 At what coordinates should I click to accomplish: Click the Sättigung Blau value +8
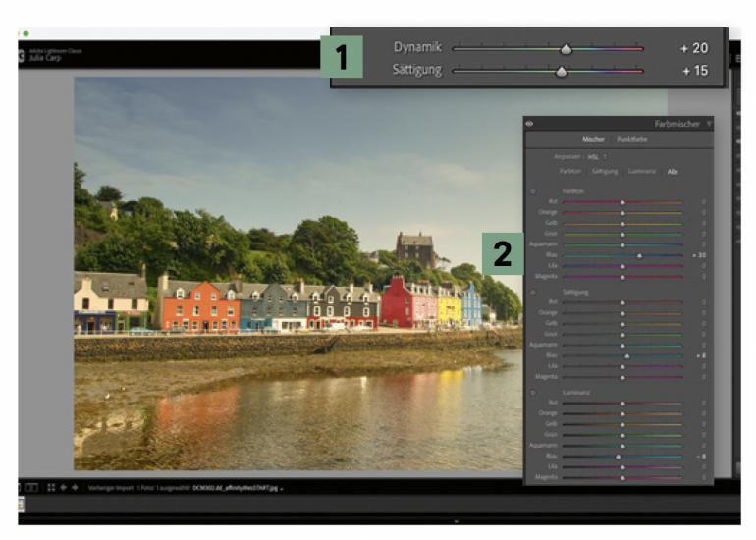click(x=701, y=355)
